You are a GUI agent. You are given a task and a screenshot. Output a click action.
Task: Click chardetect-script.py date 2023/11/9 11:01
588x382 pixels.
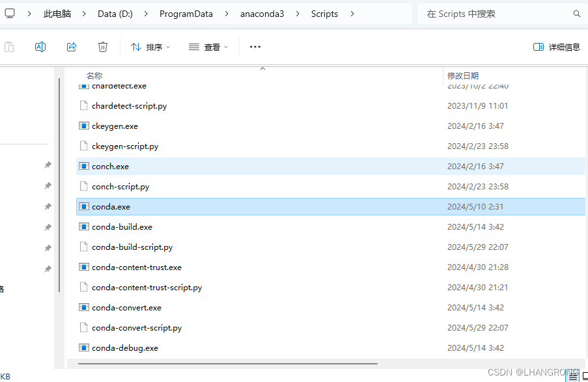click(477, 106)
